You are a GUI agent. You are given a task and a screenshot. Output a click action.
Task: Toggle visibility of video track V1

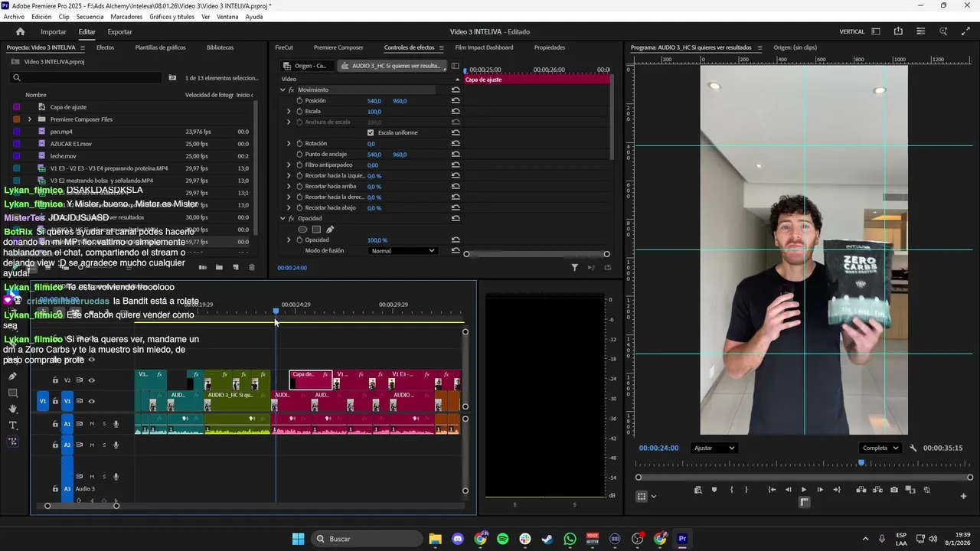click(91, 401)
